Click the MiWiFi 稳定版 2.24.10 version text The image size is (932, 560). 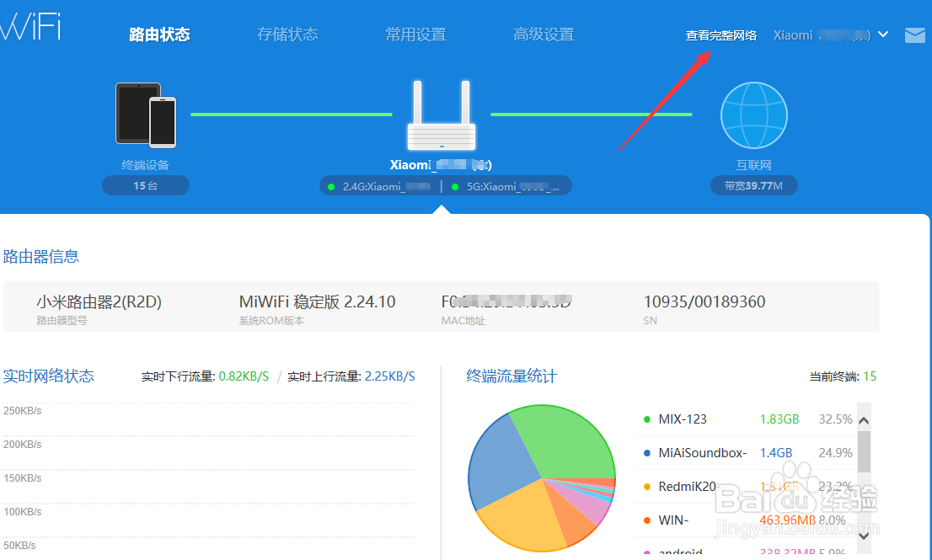click(x=317, y=301)
